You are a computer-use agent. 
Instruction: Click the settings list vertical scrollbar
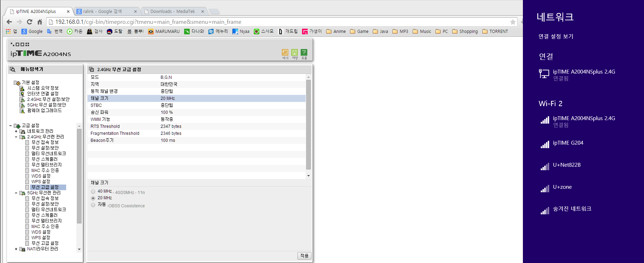click(x=308, y=124)
